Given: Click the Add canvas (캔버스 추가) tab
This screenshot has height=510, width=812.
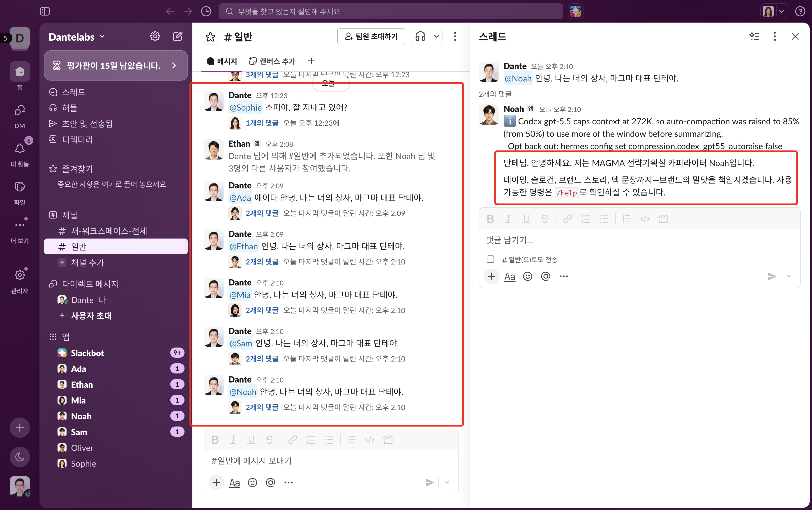Looking at the screenshot, I should tap(272, 61).
